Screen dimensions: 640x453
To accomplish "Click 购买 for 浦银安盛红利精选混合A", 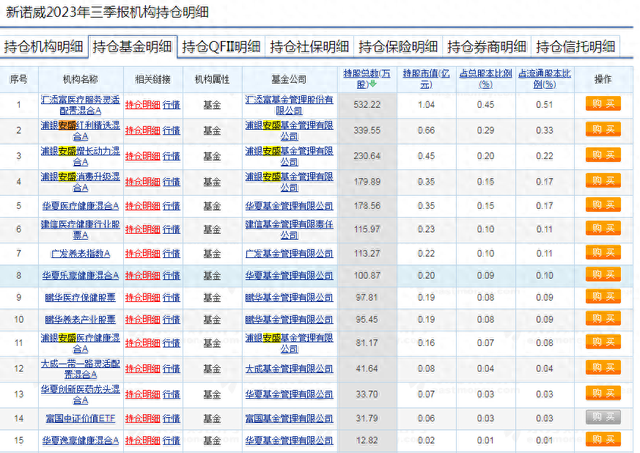I will pos(603,129).
